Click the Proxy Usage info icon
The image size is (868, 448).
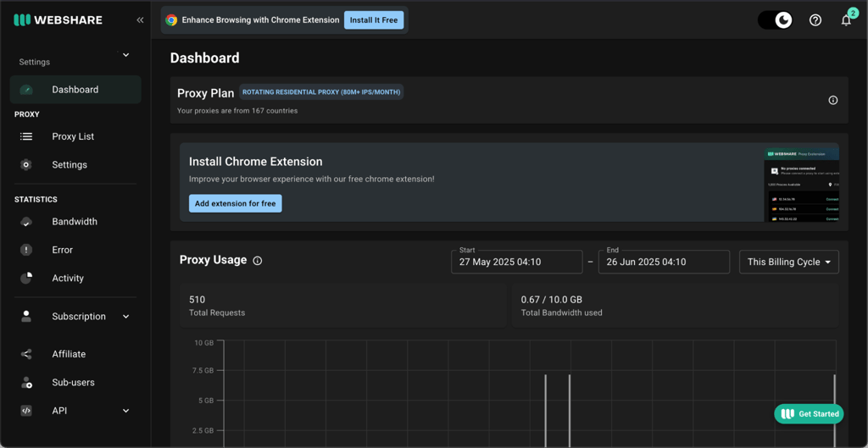tap(258, 261)
